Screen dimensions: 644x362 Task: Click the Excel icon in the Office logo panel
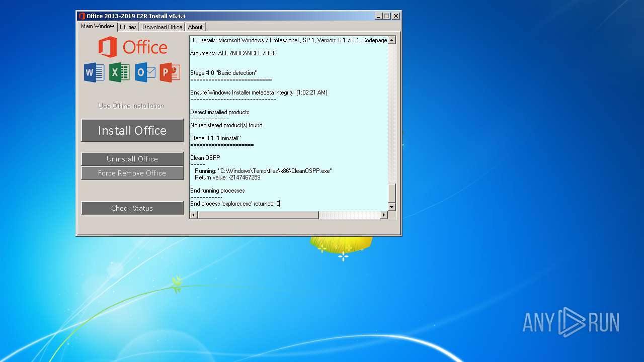click(119, 72)
